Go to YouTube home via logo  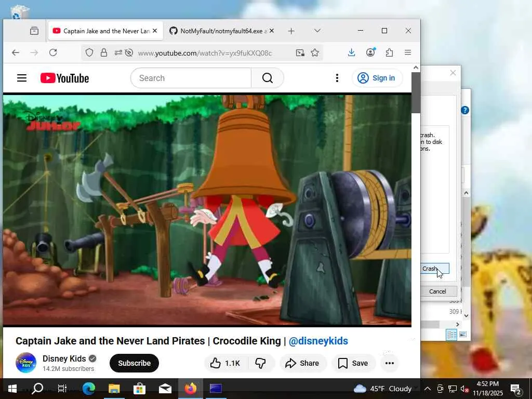coord(64,78)
